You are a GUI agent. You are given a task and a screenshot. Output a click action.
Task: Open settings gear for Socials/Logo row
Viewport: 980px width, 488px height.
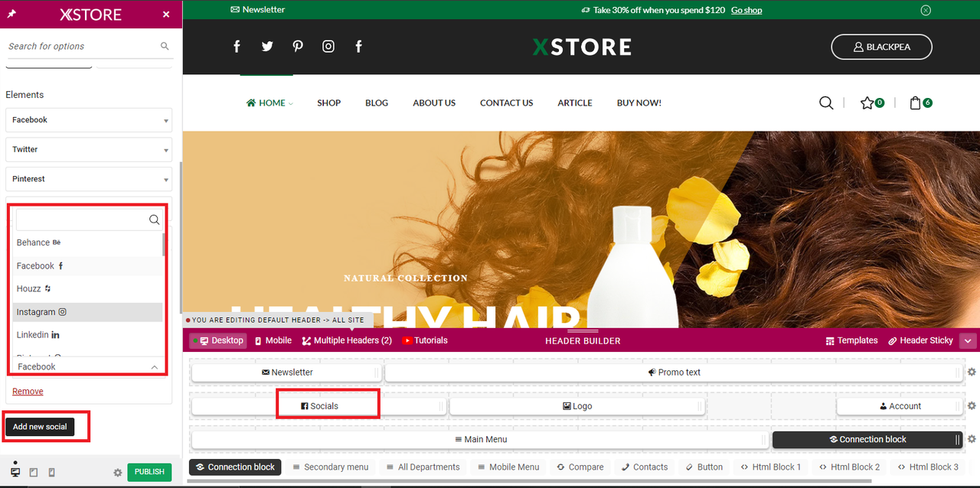coord(972,405)
